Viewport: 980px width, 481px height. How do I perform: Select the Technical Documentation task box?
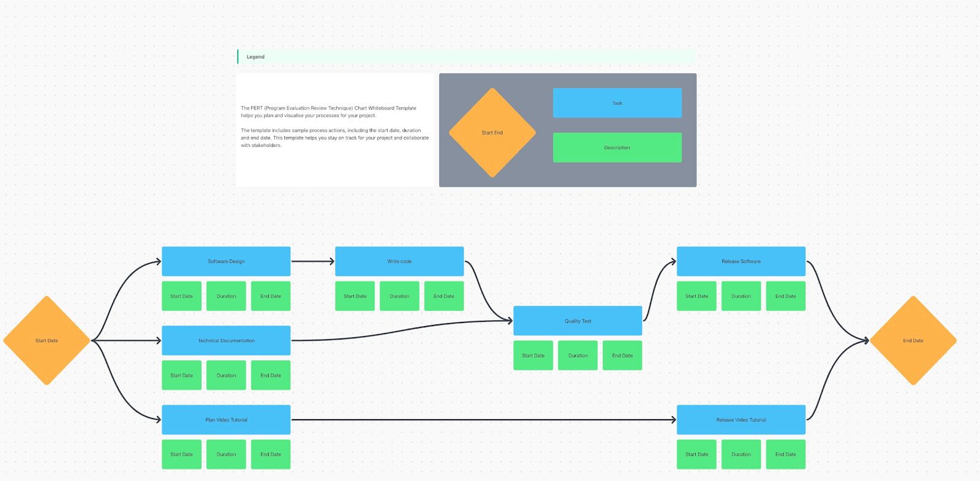coord(226,340)
